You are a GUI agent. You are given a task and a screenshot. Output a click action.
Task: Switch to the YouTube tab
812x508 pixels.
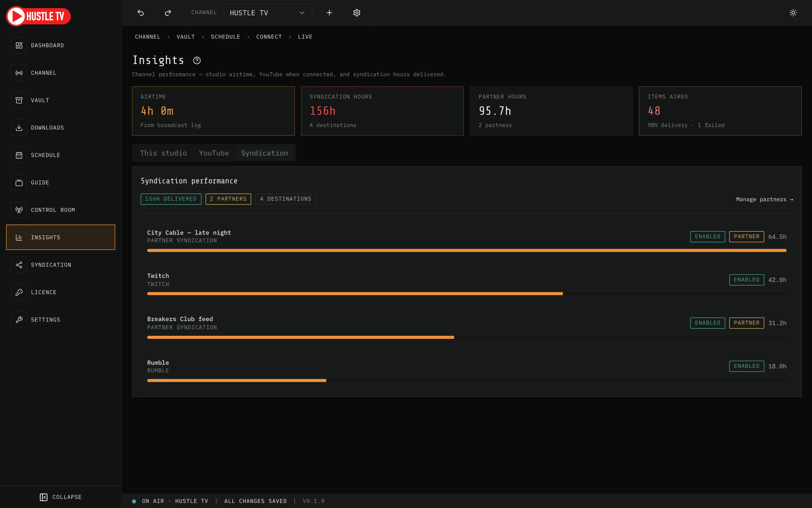pos(214,153)
